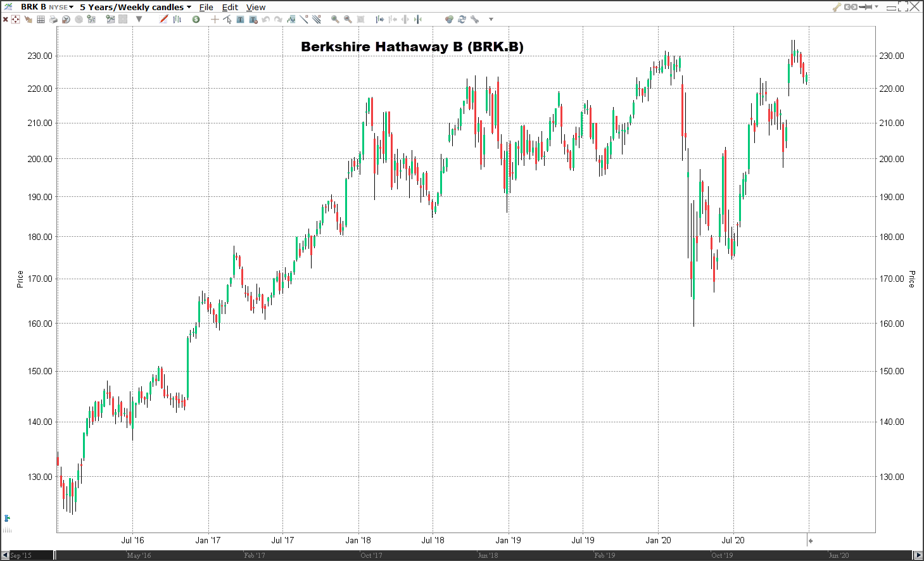924x561 pixels.
Task: Click the right 160.00 price label
Action: point(892,324)
